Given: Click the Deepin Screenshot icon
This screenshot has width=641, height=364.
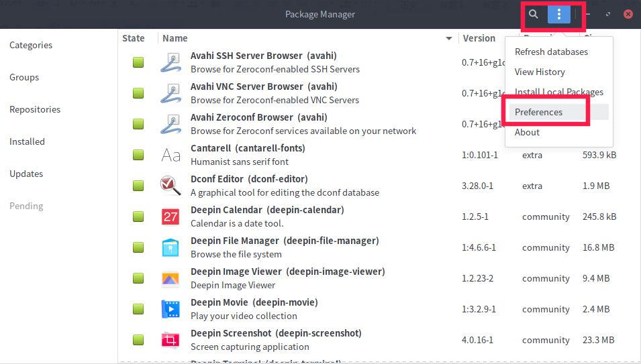Looking at the screenshot, I should pyautogui.click(x=170, y=340).
